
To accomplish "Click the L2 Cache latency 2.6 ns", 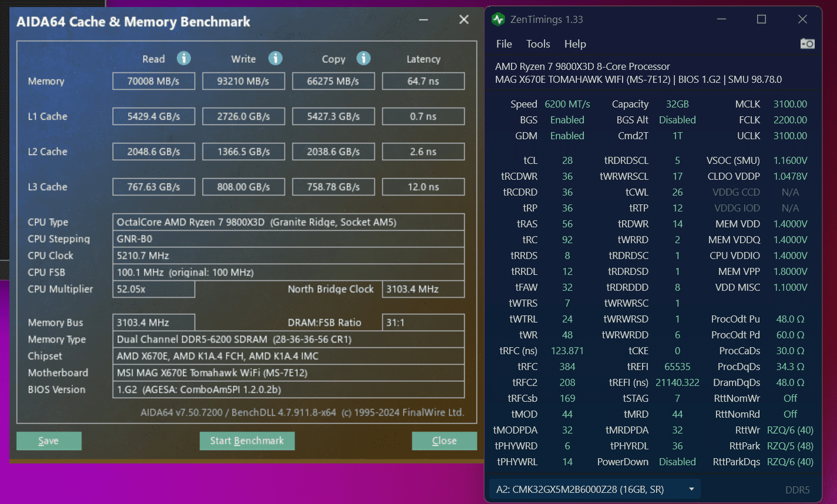I will (423, 152).
